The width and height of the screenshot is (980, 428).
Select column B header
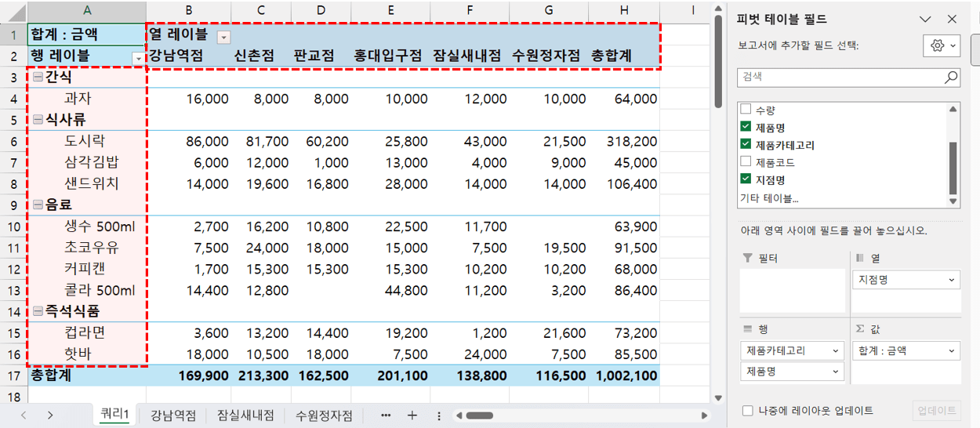(188, 10)
